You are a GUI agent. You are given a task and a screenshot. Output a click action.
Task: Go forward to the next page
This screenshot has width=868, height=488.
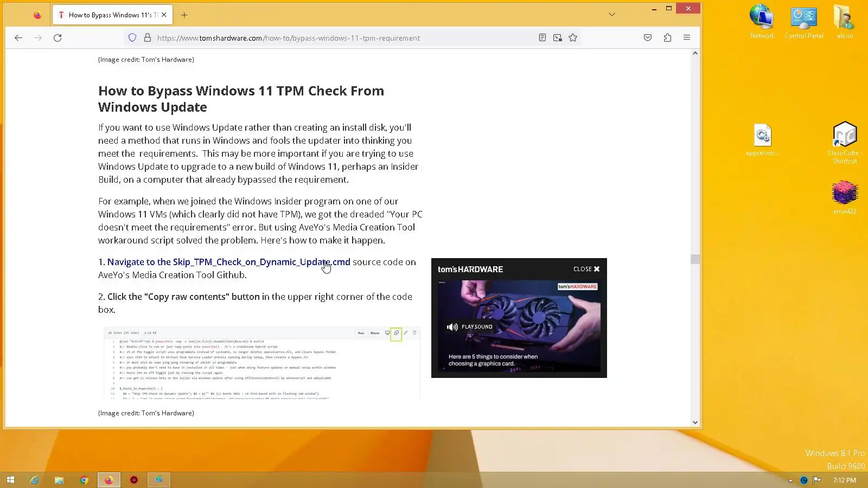(38, 38)
